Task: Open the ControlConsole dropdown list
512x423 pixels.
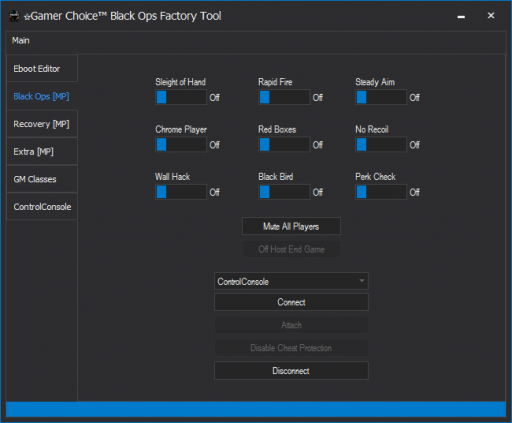Action: pyautogui.click(x=291, y=281)
